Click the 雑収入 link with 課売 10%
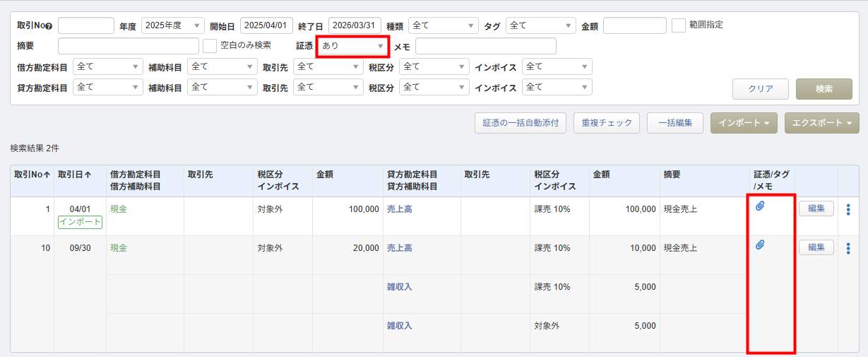Image resolution: width=868 pixels, height=357 pixels. click(400, 287)
